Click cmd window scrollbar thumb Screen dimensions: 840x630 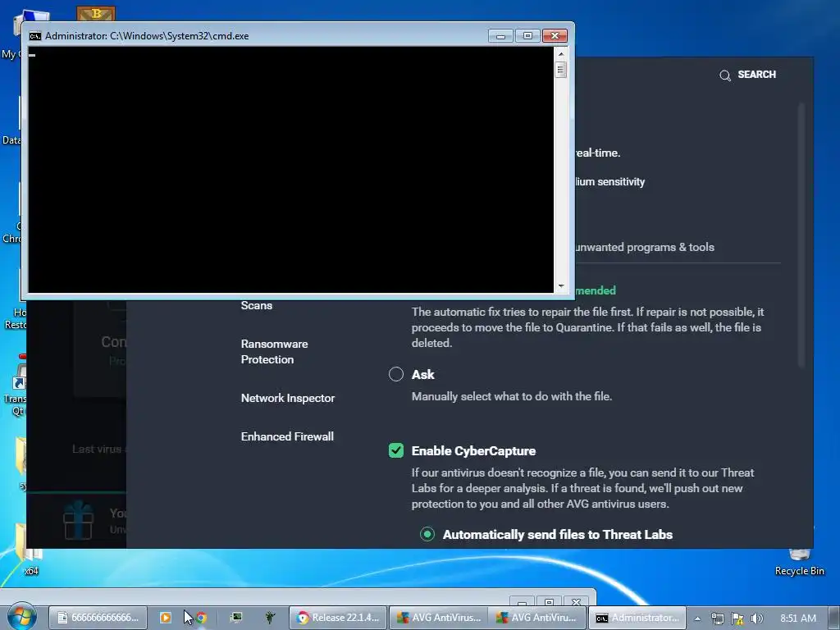coord(561,70)
